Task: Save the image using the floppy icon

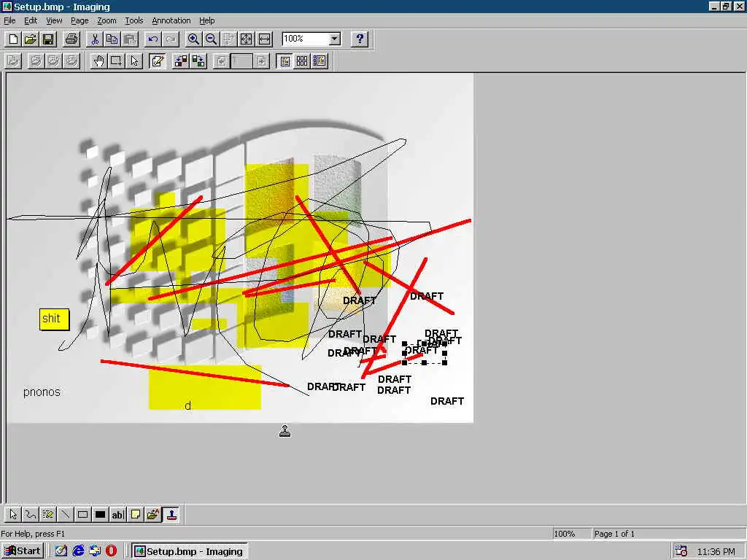Action: click(48, 39)
